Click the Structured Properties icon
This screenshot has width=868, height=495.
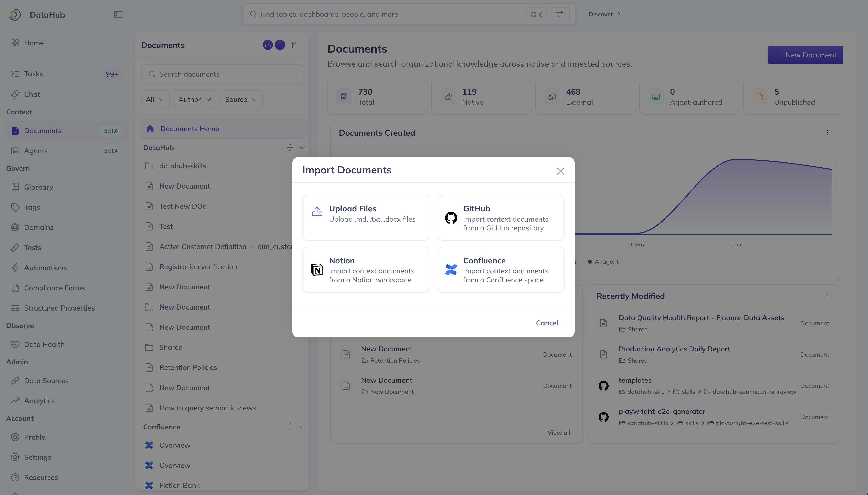coord(15,308)
